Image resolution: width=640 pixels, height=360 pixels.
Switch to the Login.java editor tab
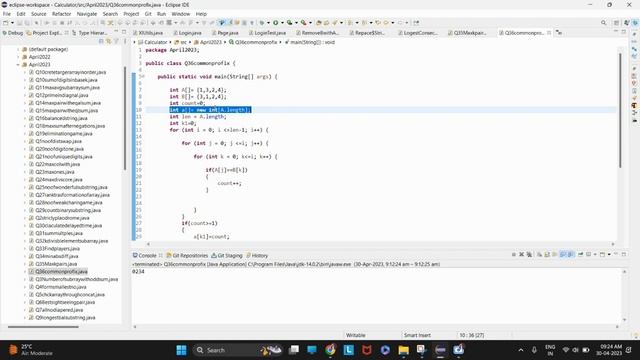(x=187, y=33)
